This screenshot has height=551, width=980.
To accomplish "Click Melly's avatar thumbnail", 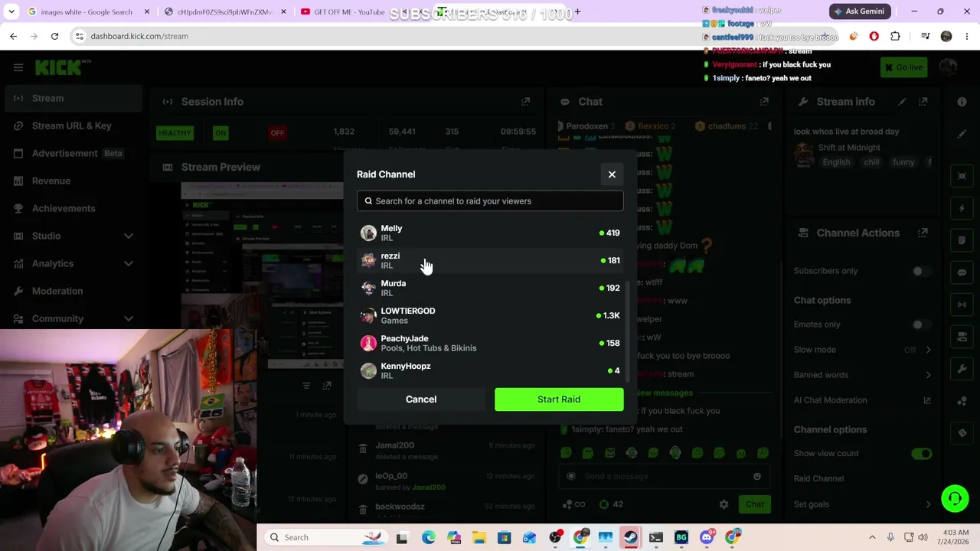I will (x=368, y=233).
